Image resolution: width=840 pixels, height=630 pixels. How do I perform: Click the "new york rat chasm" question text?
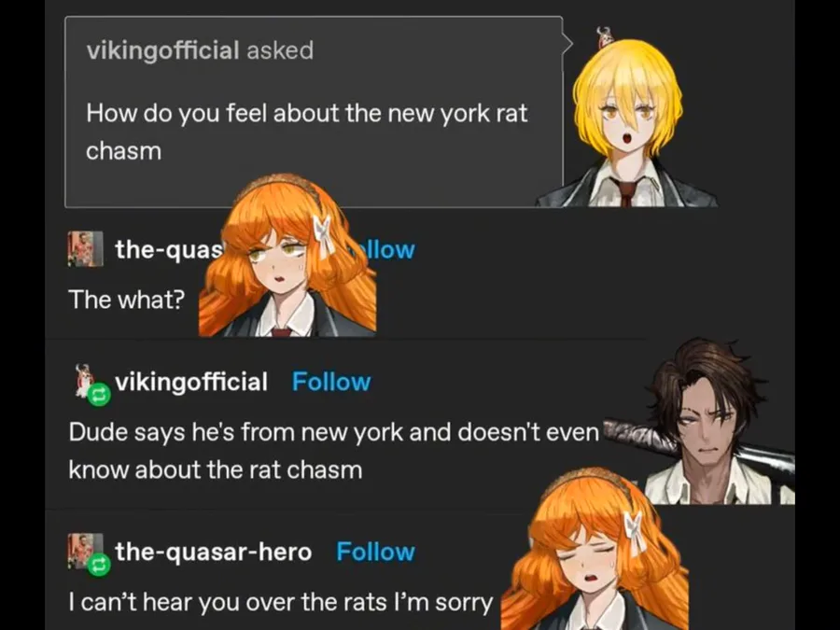(307, 132)
